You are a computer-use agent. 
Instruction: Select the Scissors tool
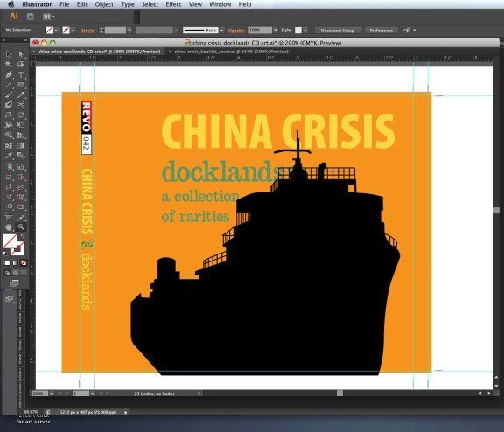point(21,105)
